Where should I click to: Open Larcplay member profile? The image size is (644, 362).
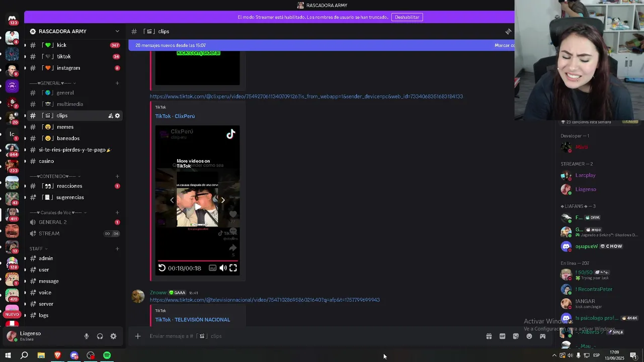[x=585, y=175]
